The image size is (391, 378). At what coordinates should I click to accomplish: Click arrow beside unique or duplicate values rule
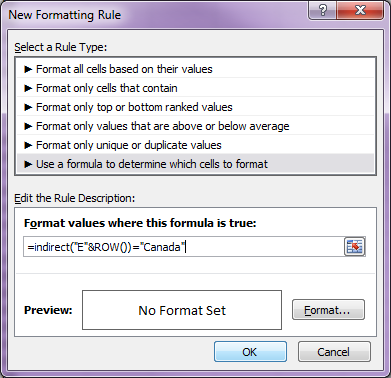point(28,145)
